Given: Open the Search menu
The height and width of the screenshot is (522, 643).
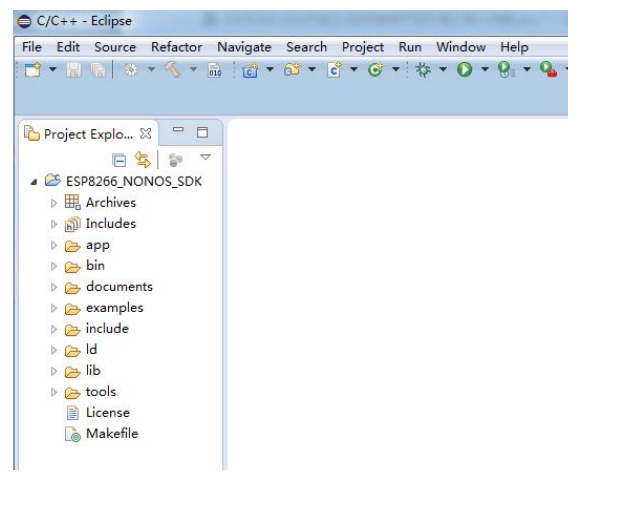Looking at the screenshot, I should pyautogui.click(x=306, y=47).
